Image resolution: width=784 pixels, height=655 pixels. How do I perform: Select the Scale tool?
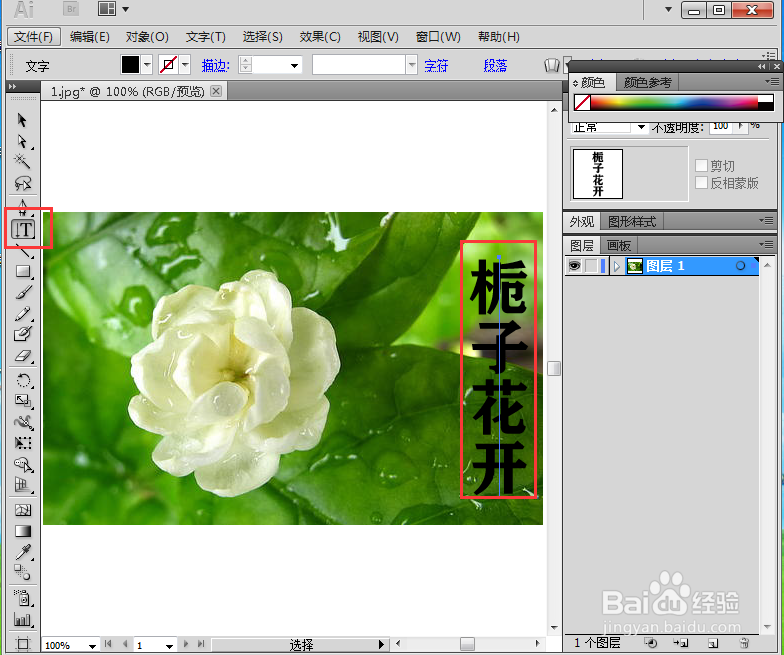tap(23, 401)
